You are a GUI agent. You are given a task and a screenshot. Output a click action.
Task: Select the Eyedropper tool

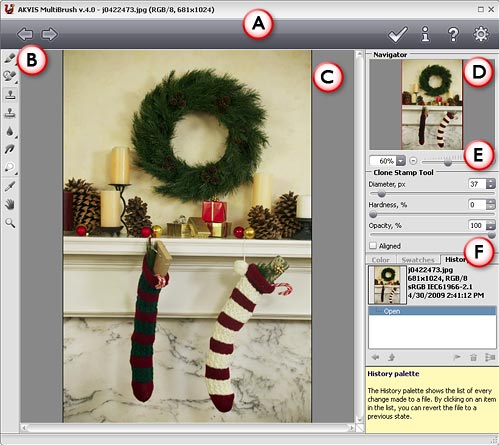tap(10, 186)
